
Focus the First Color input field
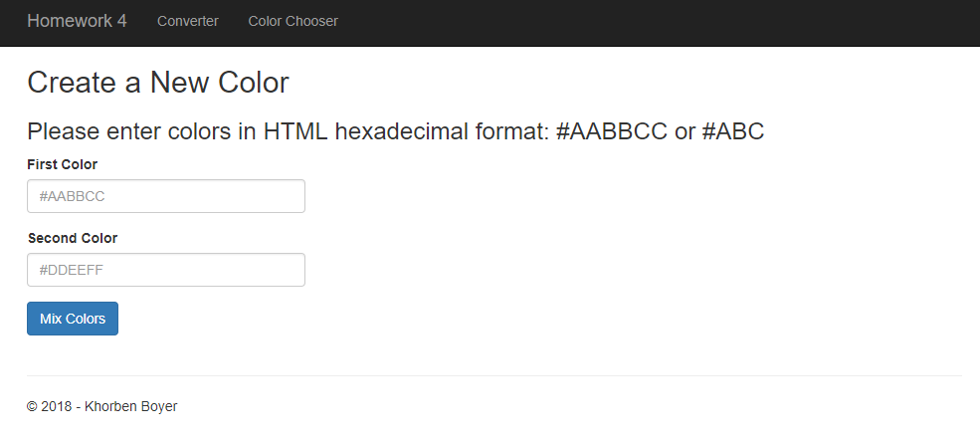coord(165,196)
